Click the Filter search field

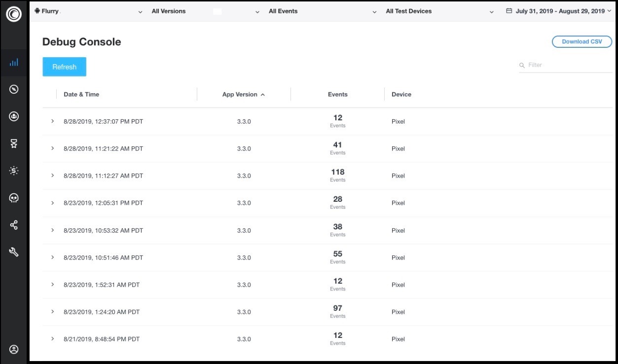(x=567, y=65)
